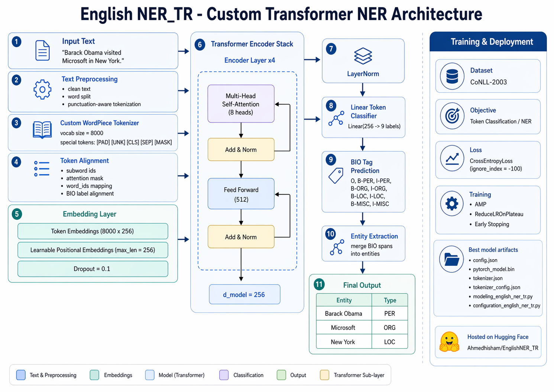Select tokenizer_config.json in the artifacts list

tap(496, 287)
